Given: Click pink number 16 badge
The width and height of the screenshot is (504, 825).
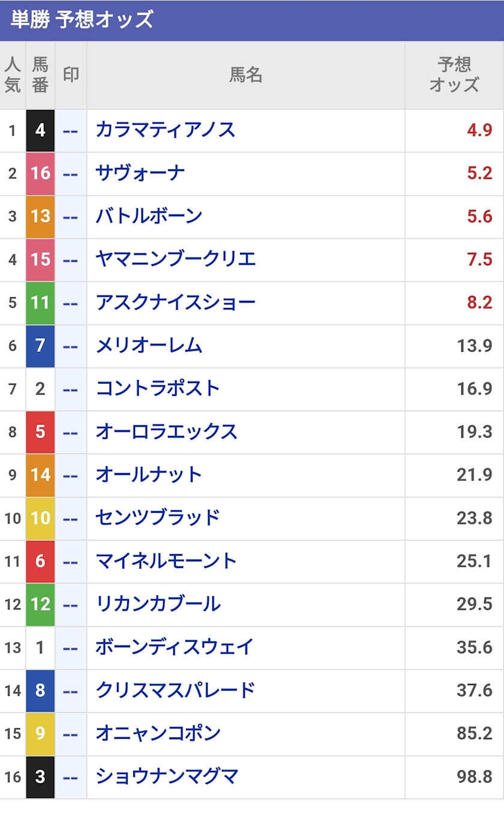Looking at the screenshot, I should click(x=40, y=174).
